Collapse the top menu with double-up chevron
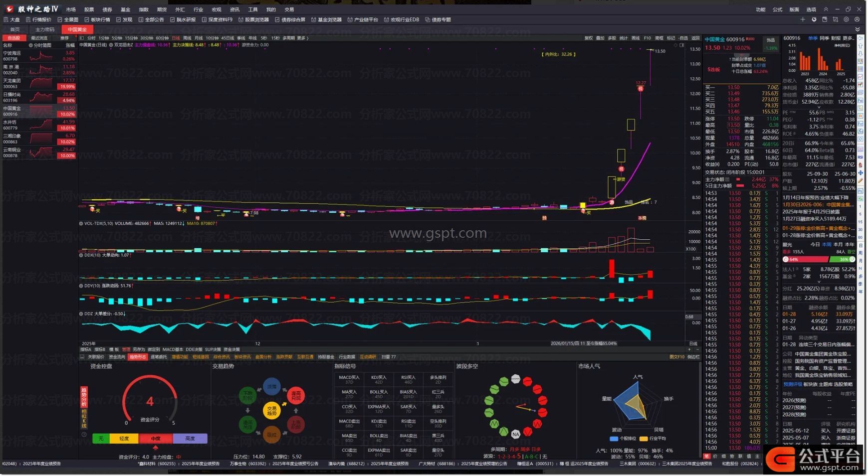Screen dimensions: 868x476 pyautogui.click(x=826, y=9)
